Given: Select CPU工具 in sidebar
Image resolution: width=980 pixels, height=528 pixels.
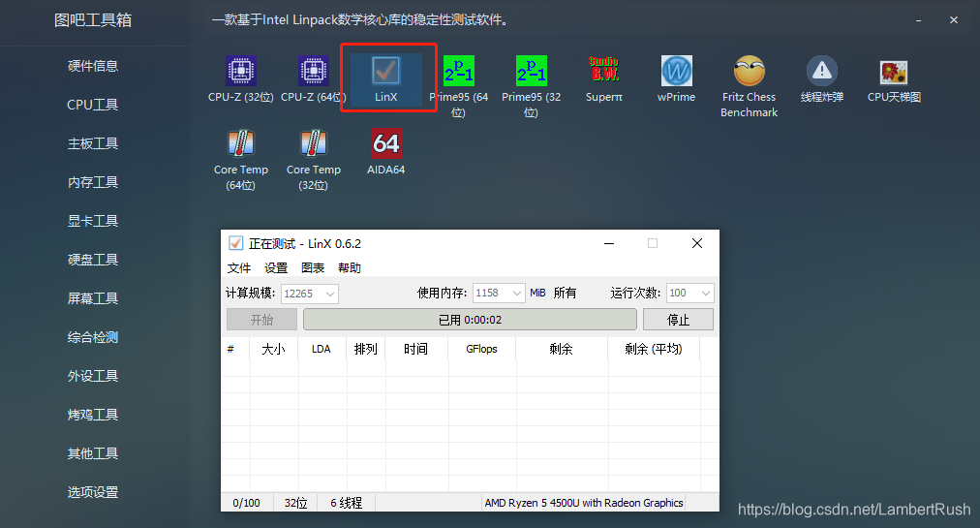Looking at the screenshot, I should pos(93,105).
